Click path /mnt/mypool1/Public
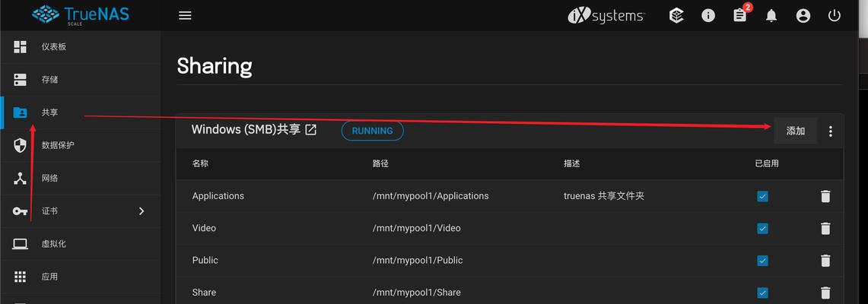Screen dimensions: 868x304 (418, 260)
